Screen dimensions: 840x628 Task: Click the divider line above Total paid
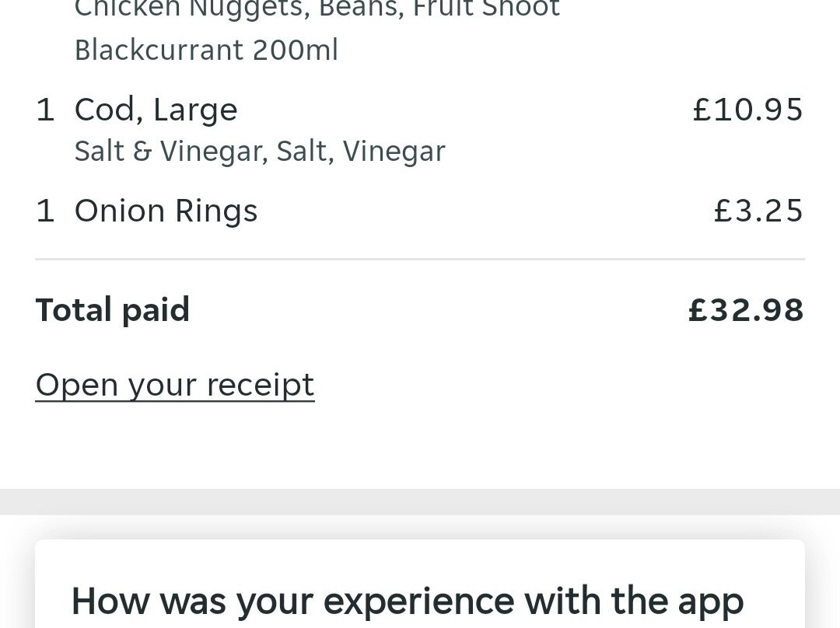420,259
